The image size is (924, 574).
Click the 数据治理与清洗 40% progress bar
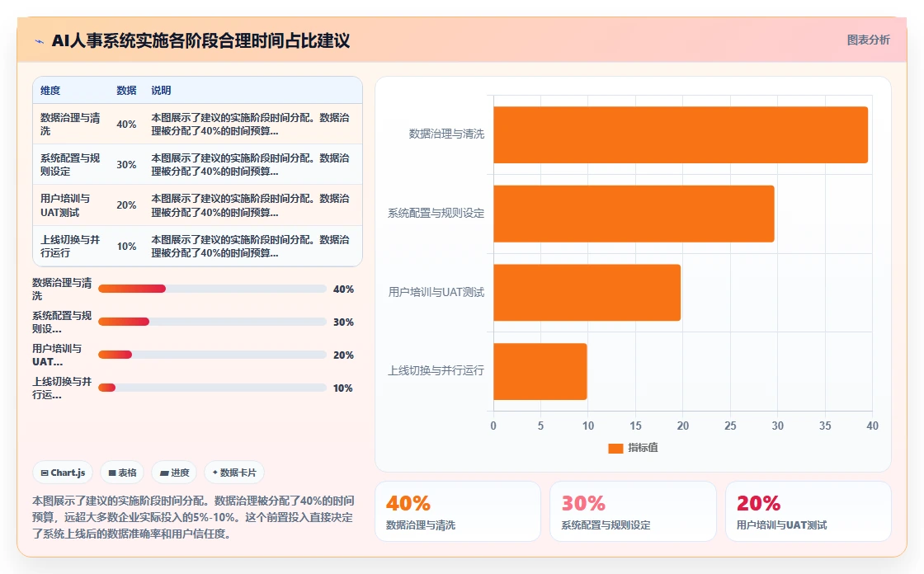(x=212, y=289)
